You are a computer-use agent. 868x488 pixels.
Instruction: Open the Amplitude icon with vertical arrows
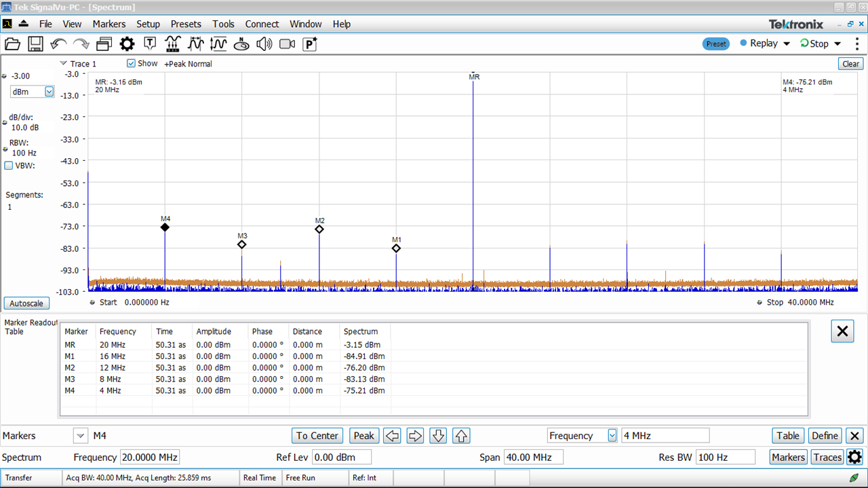pos(218,44)
